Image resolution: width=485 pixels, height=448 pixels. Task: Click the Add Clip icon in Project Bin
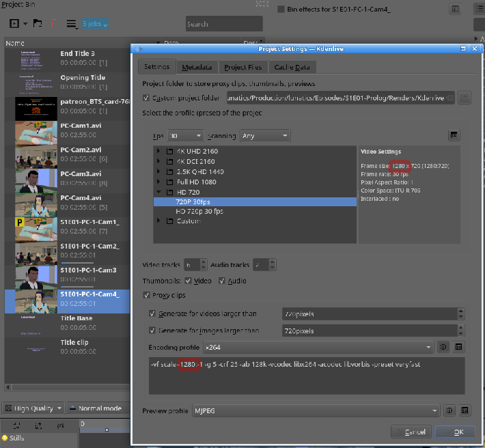point(14,24)
